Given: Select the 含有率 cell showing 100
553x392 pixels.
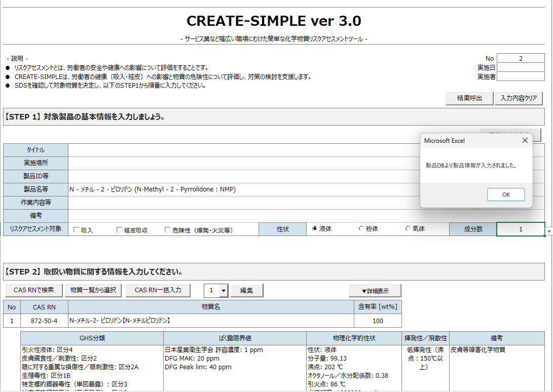Looking at the screenshot, I should [377, 321].
